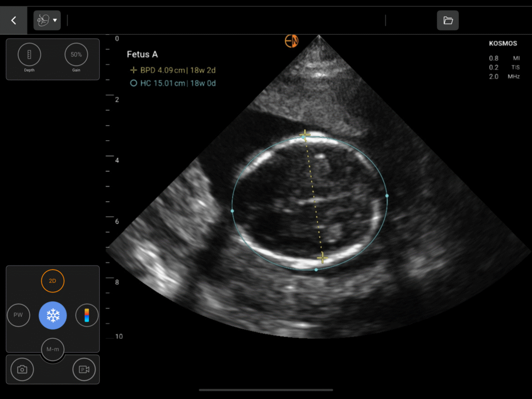
Task: Capture a still image with camera icon
Action: [22, 369]
